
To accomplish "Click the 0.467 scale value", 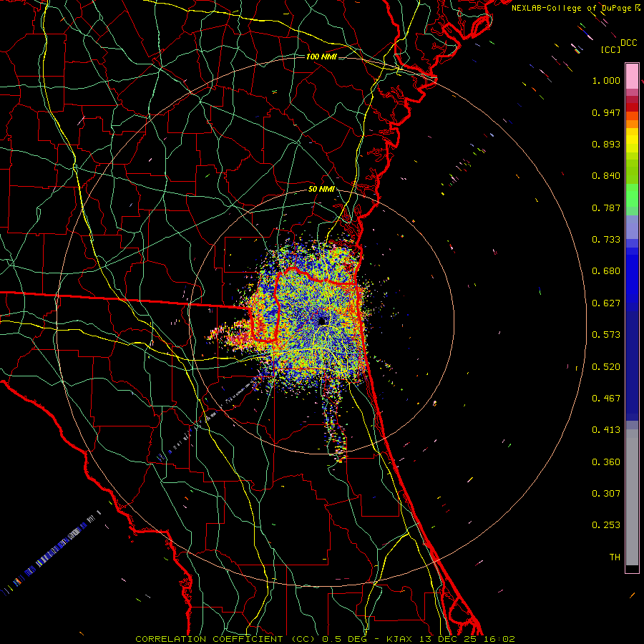I will pos(606,399).
